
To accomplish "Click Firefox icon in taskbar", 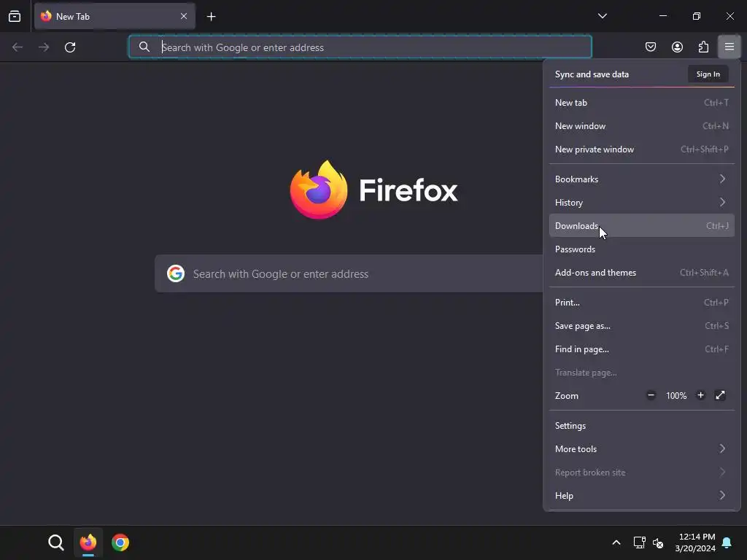I will click(88, 542).
